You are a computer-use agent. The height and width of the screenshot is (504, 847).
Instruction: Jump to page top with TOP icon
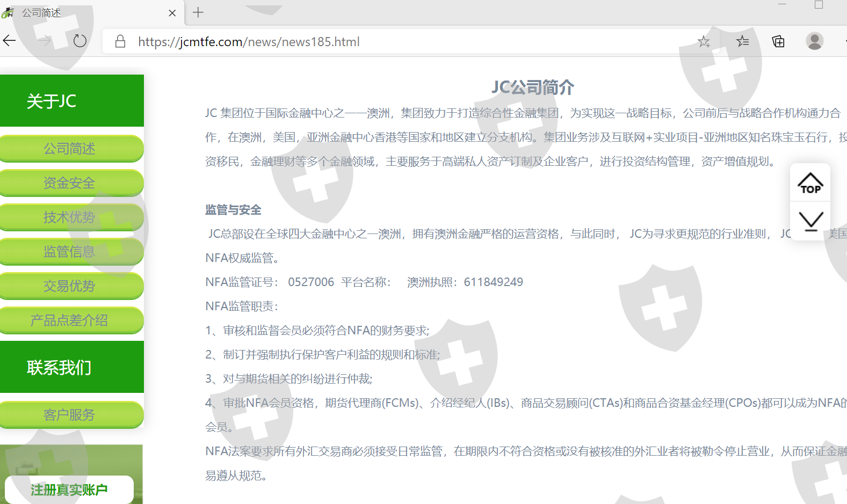click(810, 183)
